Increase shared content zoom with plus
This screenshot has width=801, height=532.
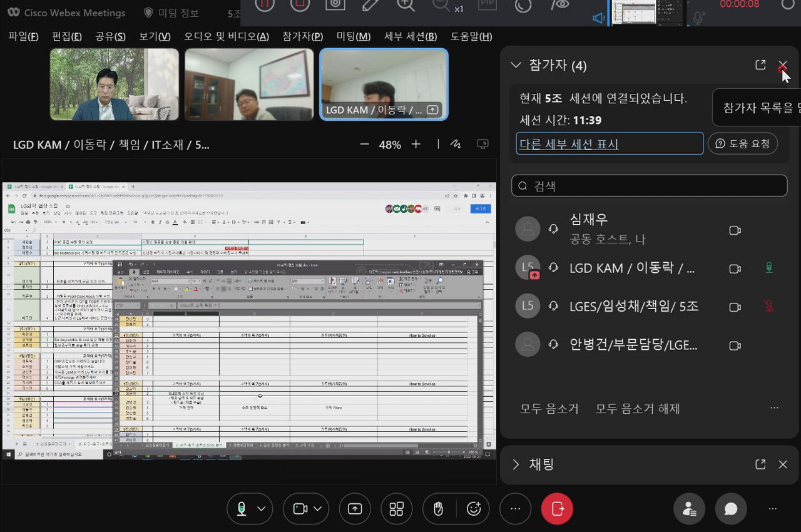tap(416, 145)
